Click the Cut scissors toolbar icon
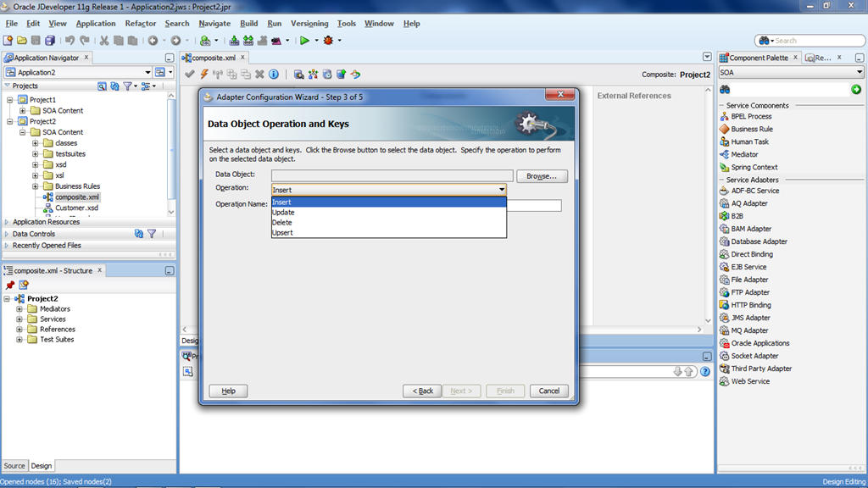Screen dimensions: 868x488 click(x=104, y=40)
